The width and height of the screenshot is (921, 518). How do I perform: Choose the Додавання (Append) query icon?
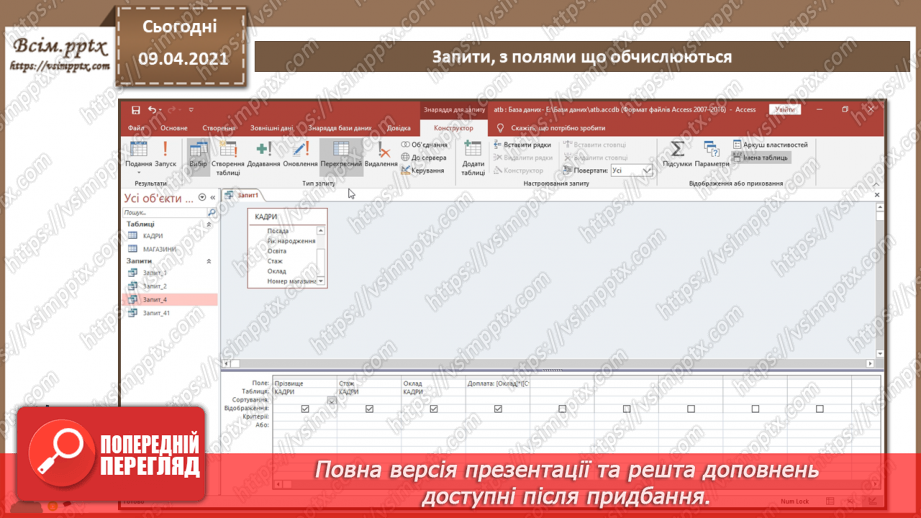point(264,153)
